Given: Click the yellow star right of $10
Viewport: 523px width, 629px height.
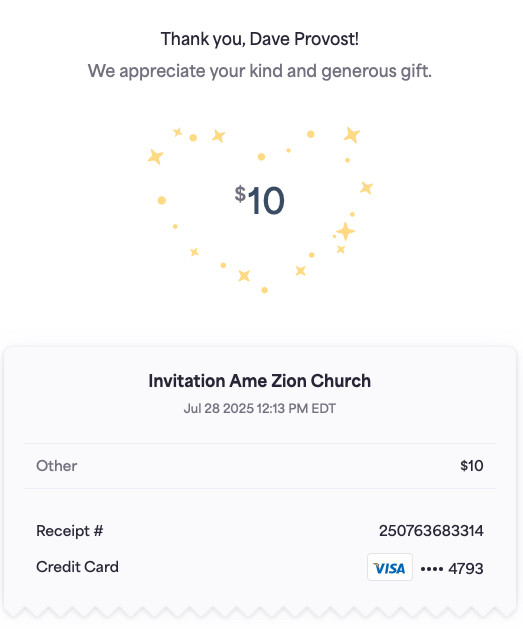Looking at the screenshot, I should click(x=366, y=187).
